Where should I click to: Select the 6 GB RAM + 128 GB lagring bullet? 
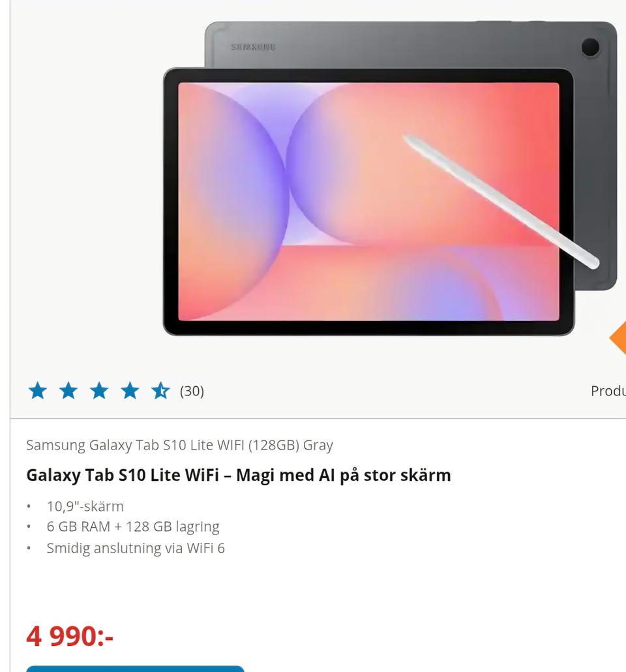133,527
